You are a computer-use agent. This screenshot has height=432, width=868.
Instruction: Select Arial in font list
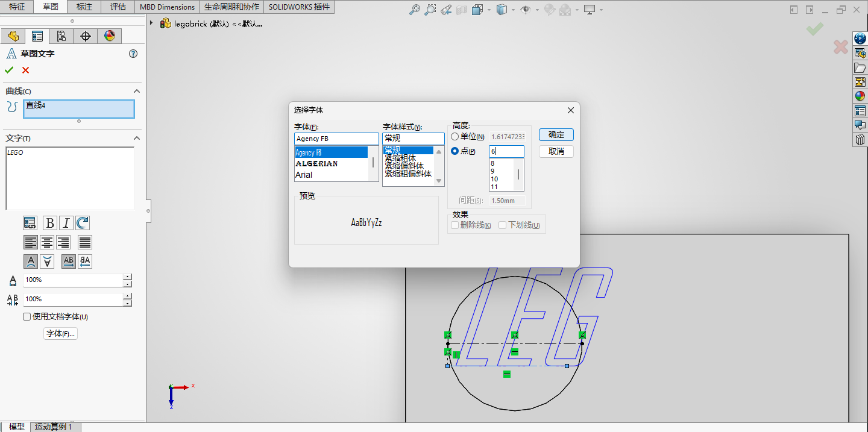pos(331,175)
